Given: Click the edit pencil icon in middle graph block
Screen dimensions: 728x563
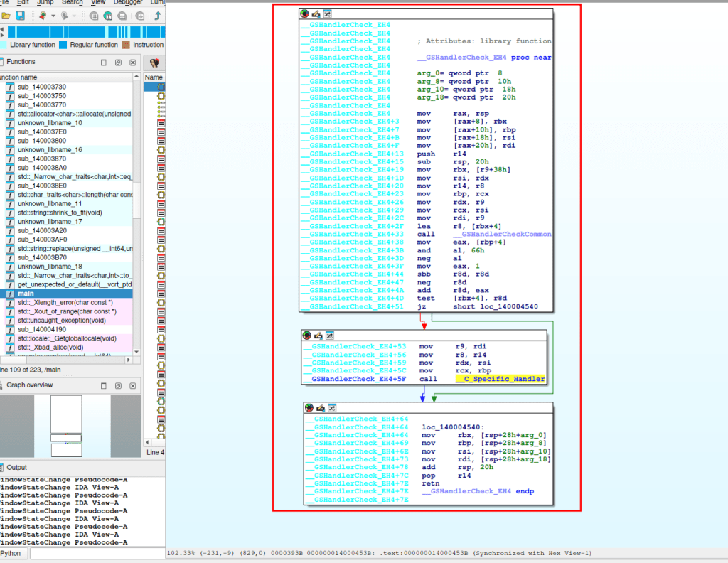Looking at the screenshot, I should coord(318,335).
